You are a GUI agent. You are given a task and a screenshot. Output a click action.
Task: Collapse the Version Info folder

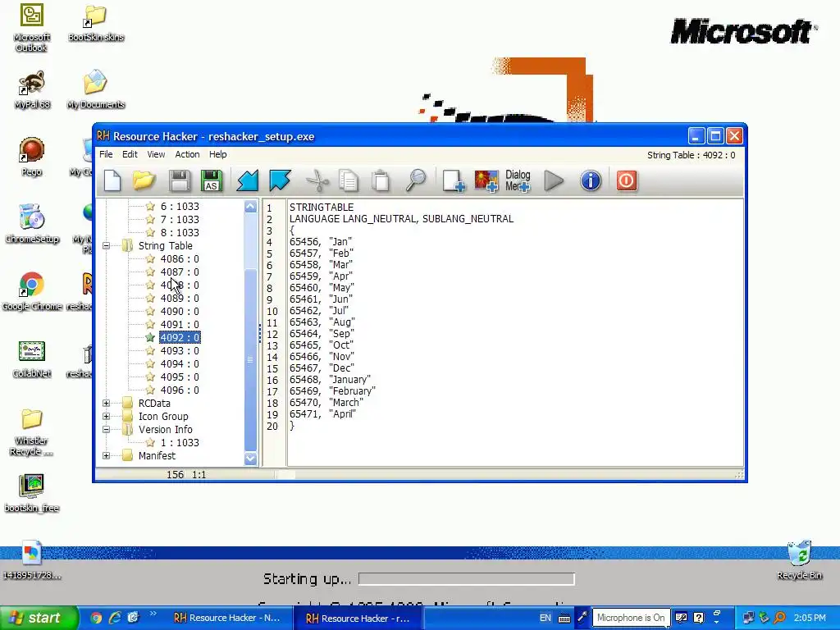click(106, 430)
